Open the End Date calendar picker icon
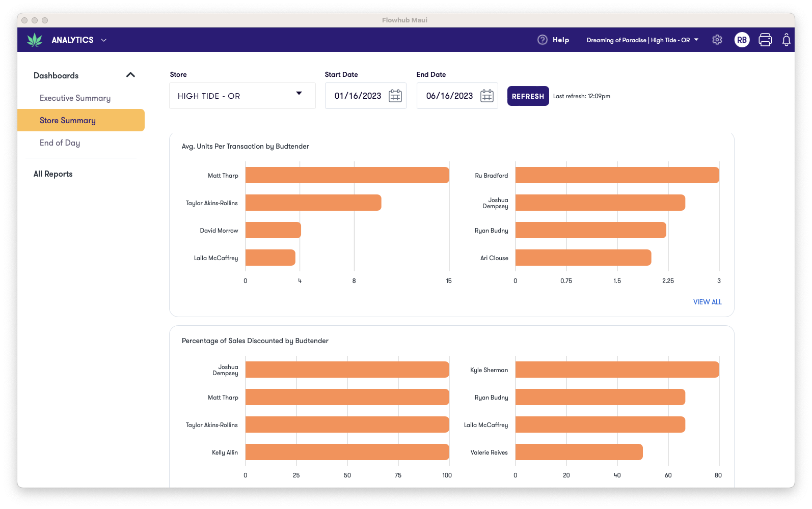Image resolution: width=812 pixels, height=509 pixels. point(487,96)
